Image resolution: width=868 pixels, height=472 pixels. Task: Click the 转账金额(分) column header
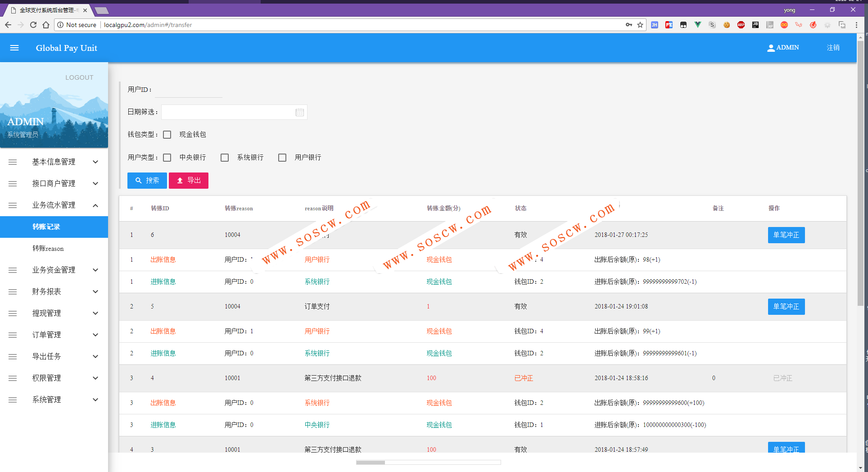pos(443,209)
